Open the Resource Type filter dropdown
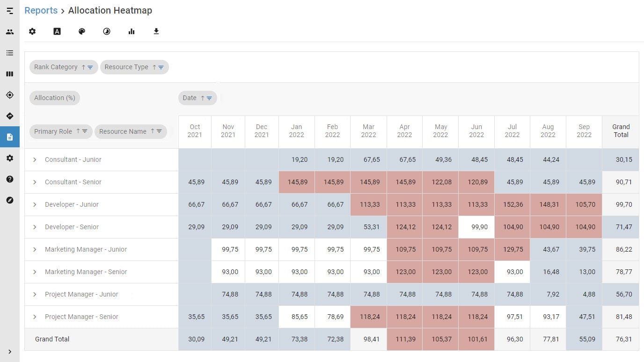Image resolution: width=644 pixels, height=362 pixels. point(161,67)
